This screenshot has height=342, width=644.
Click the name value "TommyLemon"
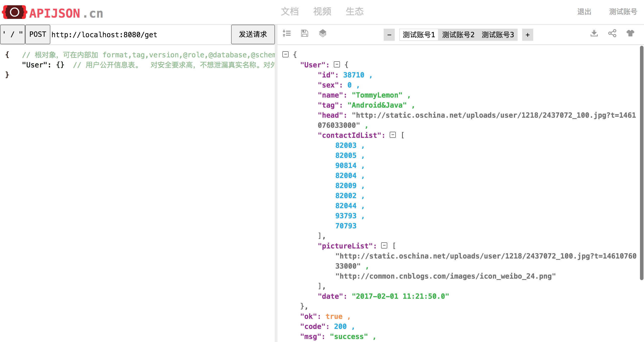coord(377,95)
